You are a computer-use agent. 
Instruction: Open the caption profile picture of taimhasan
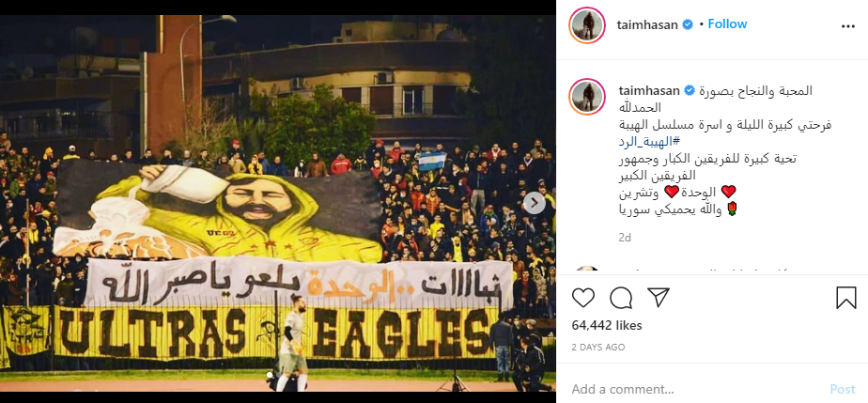(x=587, y=97)
